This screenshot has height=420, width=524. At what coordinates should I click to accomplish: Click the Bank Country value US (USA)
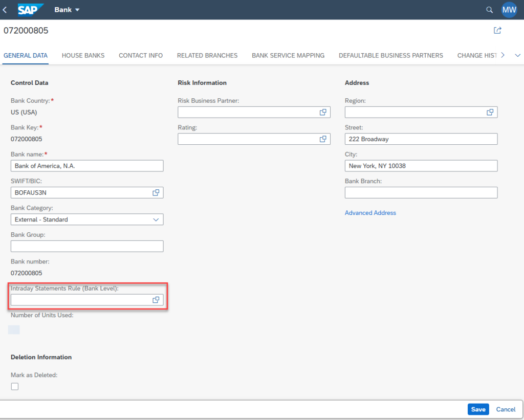pos(24,112)
